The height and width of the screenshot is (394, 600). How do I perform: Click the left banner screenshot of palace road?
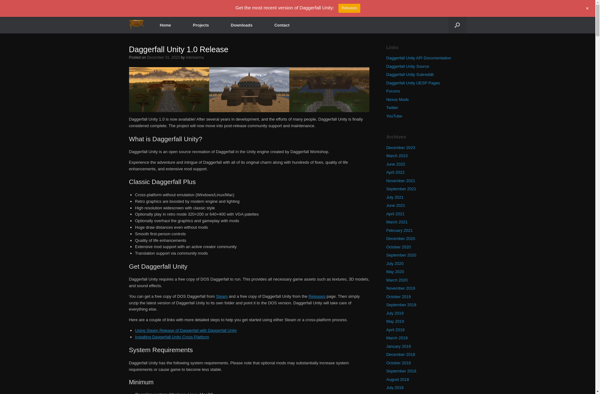pyautogui.click(x=169, y=90)
